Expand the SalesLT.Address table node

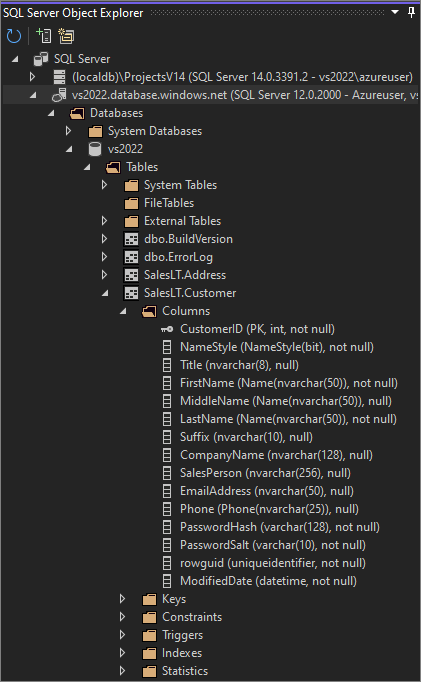(x=104, y=275)
